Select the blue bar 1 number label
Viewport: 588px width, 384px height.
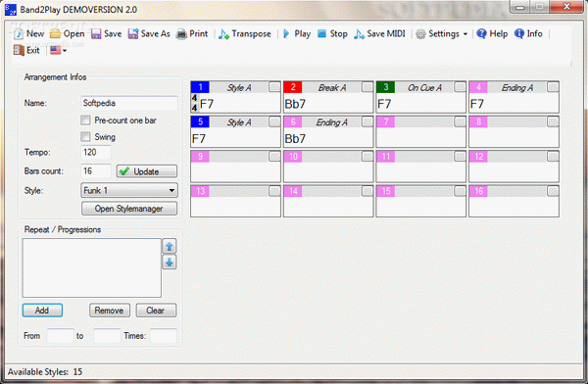[x=200, y=87]
